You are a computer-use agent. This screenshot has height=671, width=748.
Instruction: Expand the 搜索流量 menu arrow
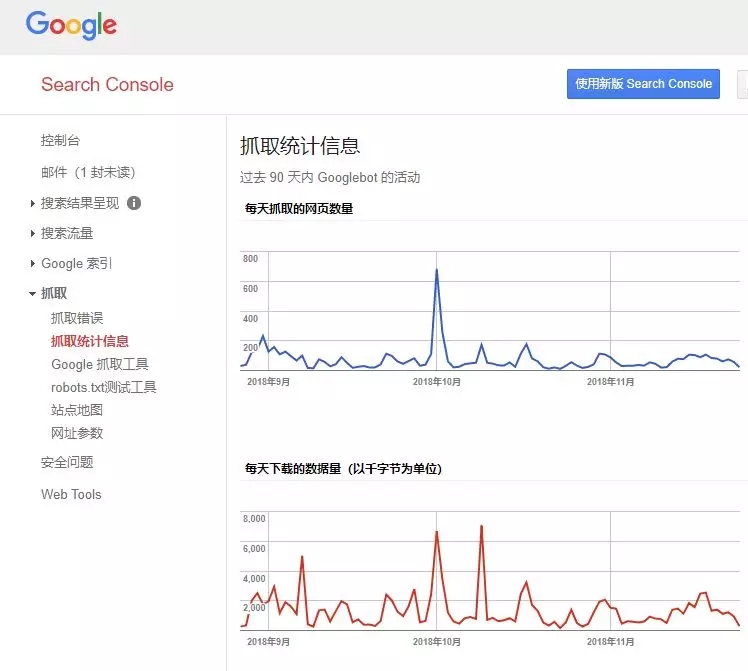[x=32, y=233]
